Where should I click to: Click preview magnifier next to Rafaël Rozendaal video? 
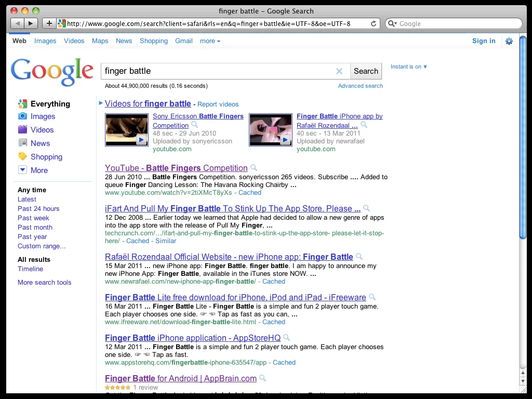point(364,125)
